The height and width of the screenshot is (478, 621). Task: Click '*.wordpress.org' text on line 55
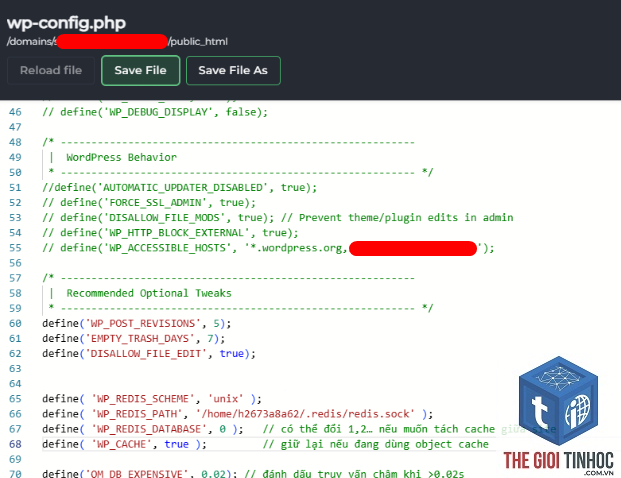[296, 248]
